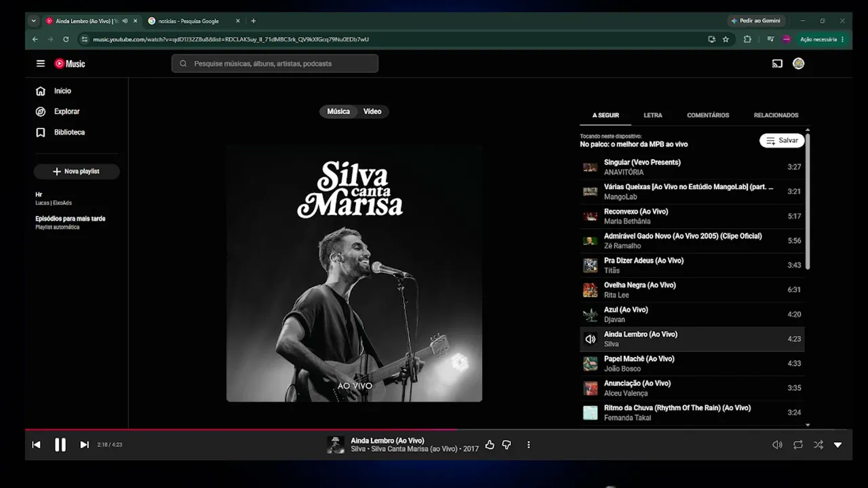
Task: Open the volume control in player bar
Action: click(x=777, y=445)
